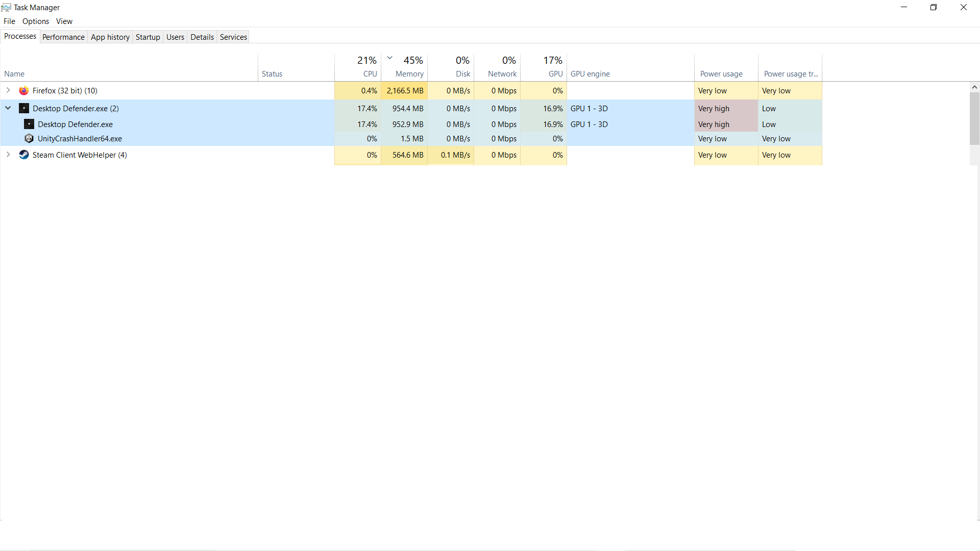Open the View menu

pyautogui.click(x=64, y=21)
